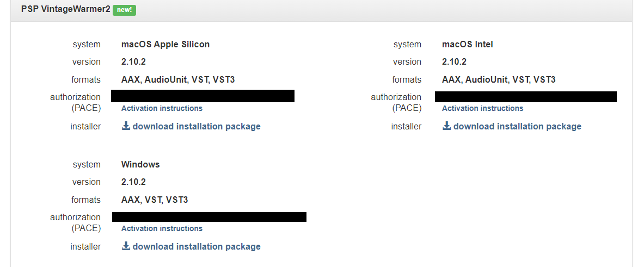
Task: Click the "macOS Intel" system name
Action: 468,45
